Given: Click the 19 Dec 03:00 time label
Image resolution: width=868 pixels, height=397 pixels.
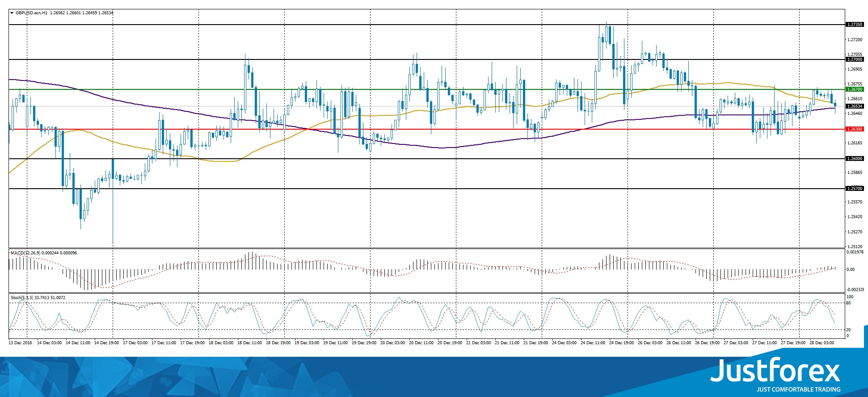Looking at the screenshot, I should tap(307, 343).
